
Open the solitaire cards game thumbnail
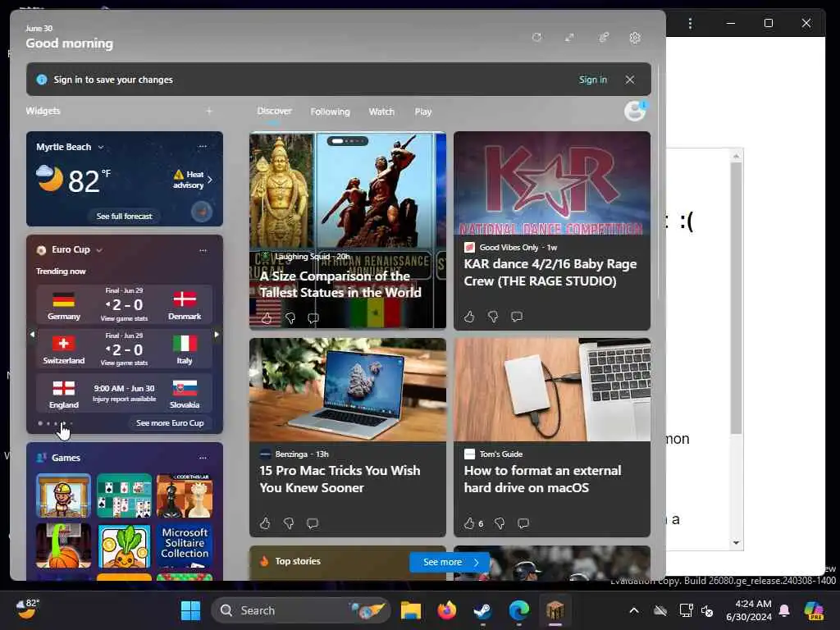[x=125, y=495]
